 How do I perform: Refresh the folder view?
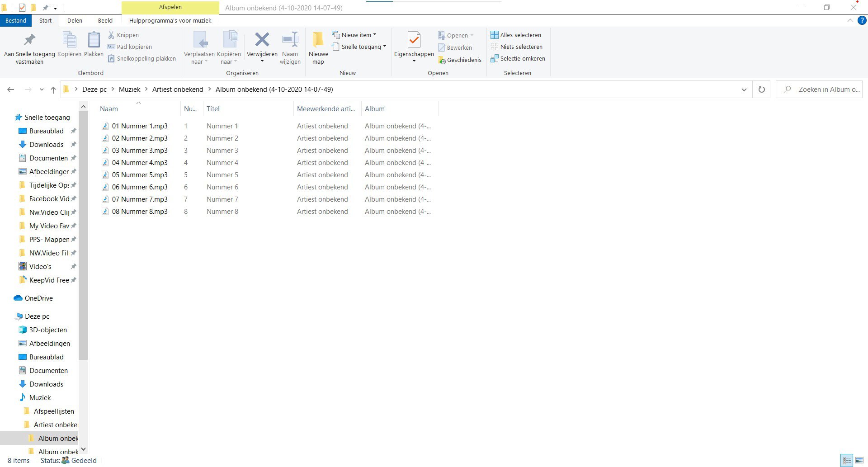[x=761, y=90]
